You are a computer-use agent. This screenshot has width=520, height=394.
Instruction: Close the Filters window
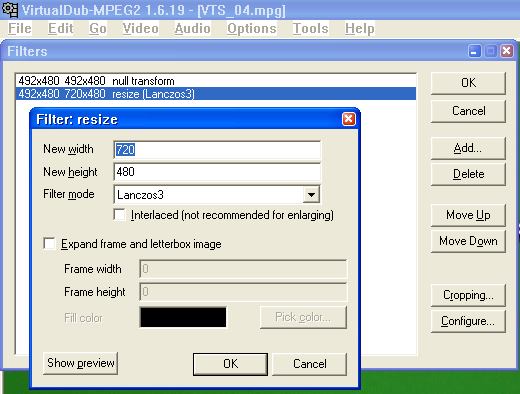507,51
